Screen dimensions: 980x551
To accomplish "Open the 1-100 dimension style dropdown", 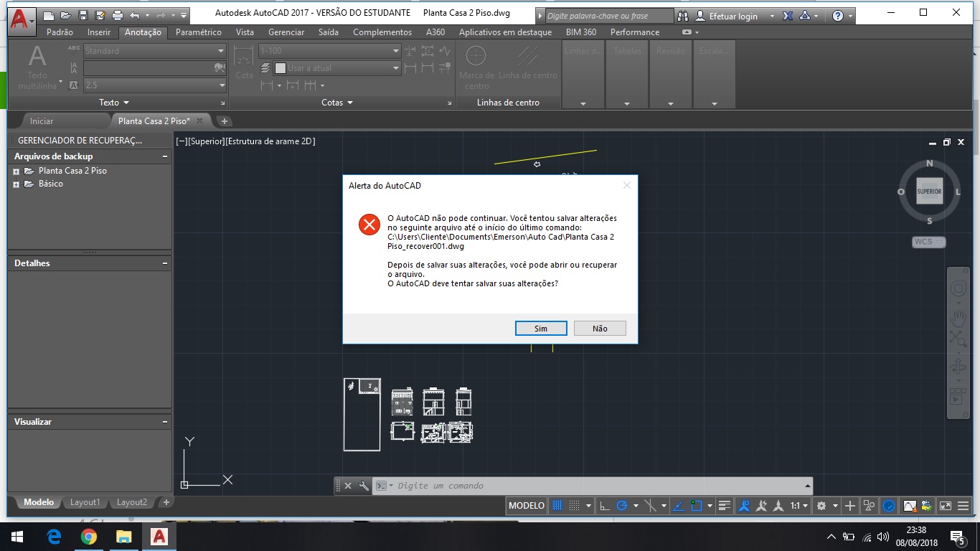I will [329, 51].
